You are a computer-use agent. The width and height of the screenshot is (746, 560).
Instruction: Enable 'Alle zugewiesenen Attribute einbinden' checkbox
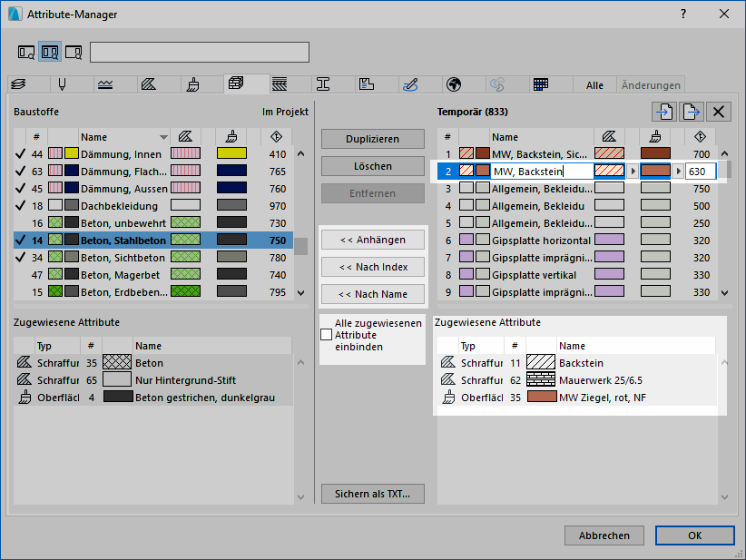tap(327, 335)
